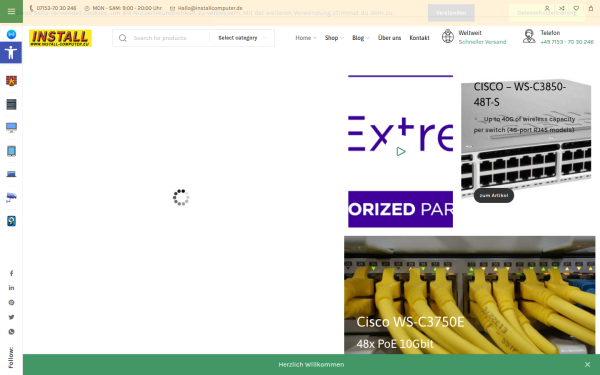Open the blue chat bubble icon in sidebar
Viewport: 600px width, 375px height.
point(11,34)
